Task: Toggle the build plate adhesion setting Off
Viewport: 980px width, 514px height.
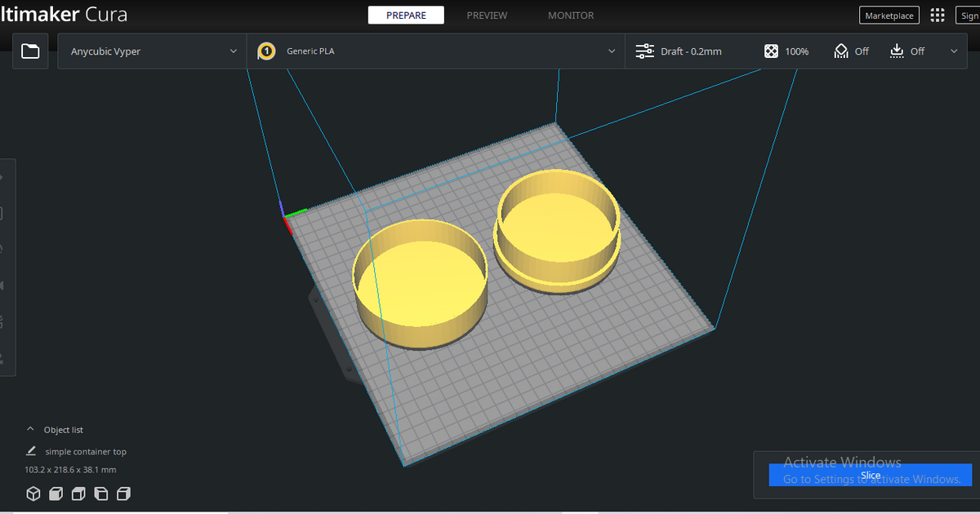Action: click(x=896, y=51)
